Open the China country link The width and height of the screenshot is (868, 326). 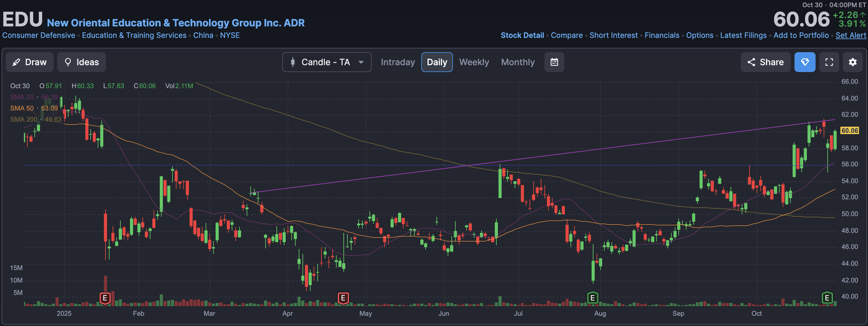[203, 35]
